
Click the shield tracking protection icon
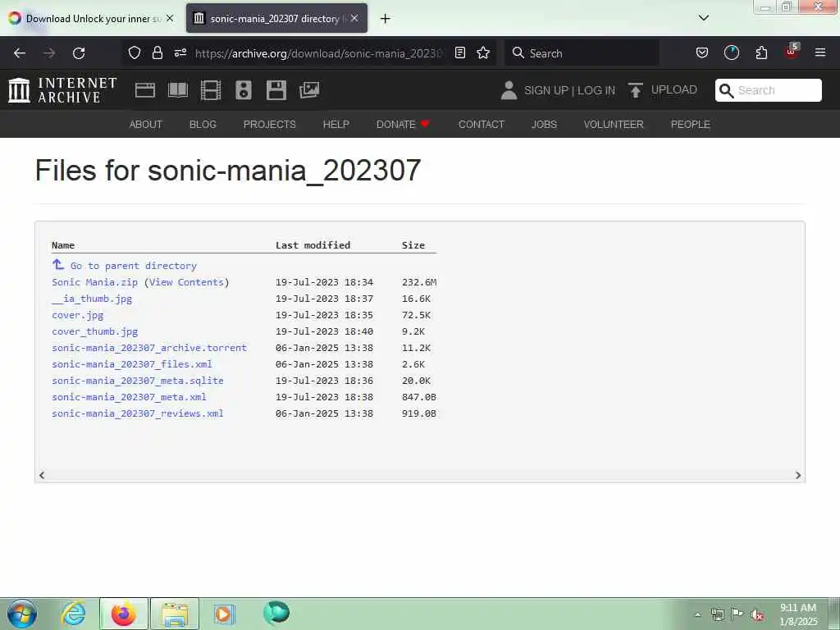click(135, 52)
